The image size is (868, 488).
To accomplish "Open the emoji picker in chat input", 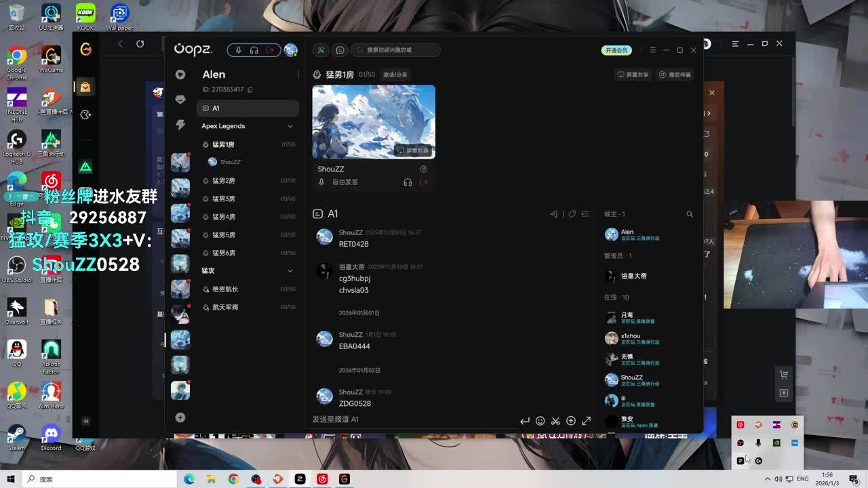I will pyautogui.click(x=540, y=421).
